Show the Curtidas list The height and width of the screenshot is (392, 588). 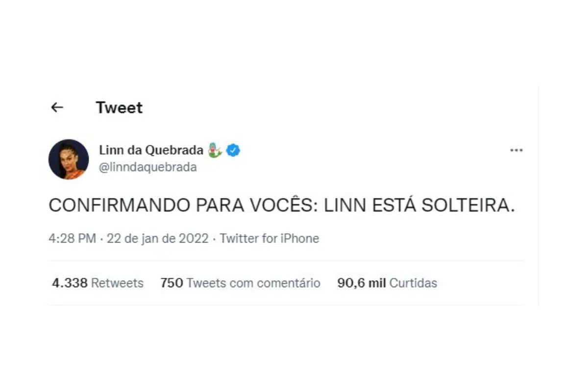pyautogui.click(x=413, y=283)
